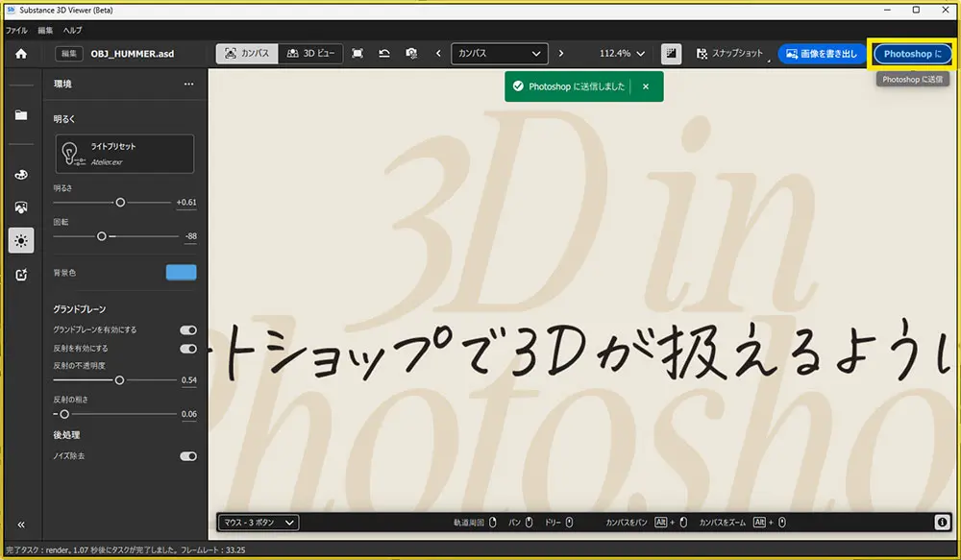
Task: Toggle 反射を有効にする switch
Action: point(188,349)
